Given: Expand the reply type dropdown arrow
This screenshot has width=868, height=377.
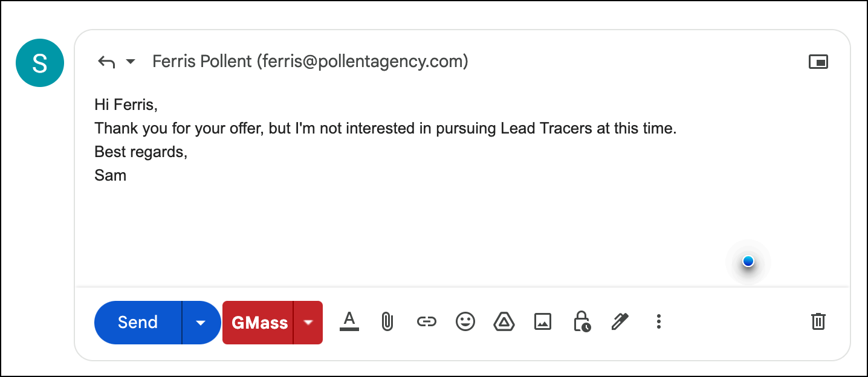Looking at the screenshot, I should (x=131, y=62).
